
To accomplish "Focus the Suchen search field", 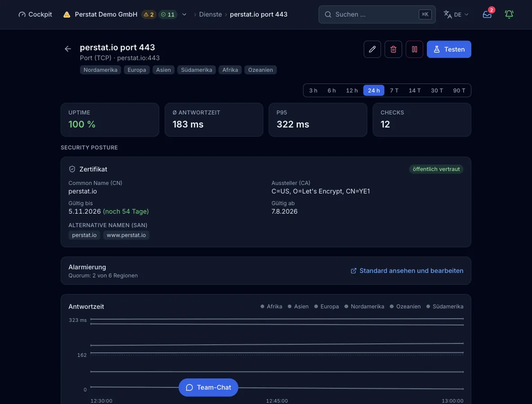I will point(377,14).
